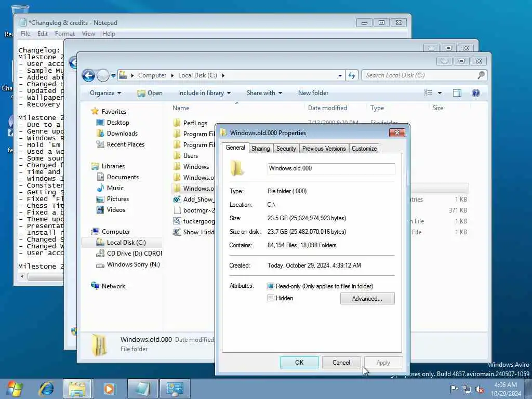Viewport: 532px width, 399px height.
Task: Open the Notepad Help menu
Action: point(109,34)
